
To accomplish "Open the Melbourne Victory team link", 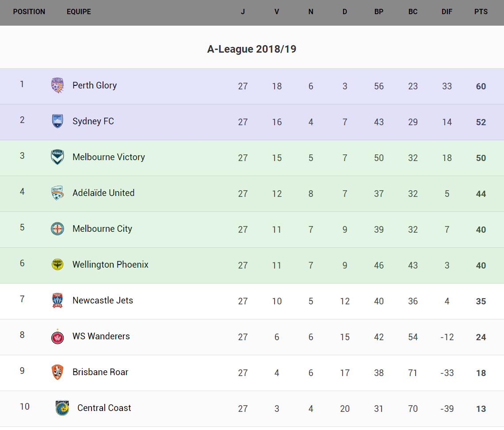I will pos(109,157).
